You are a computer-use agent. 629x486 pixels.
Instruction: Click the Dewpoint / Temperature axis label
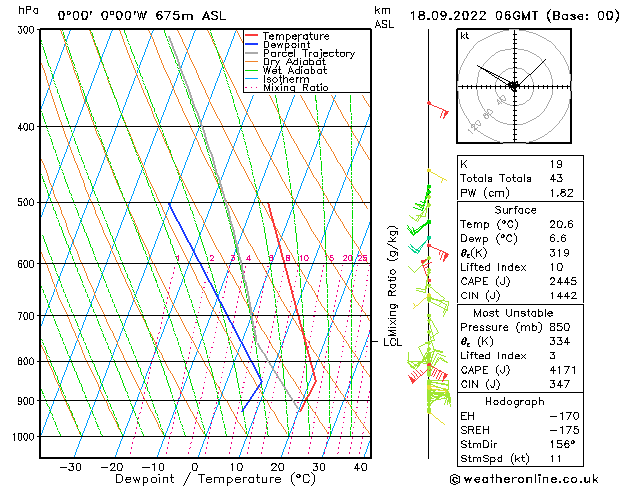(x=203, y=479)
